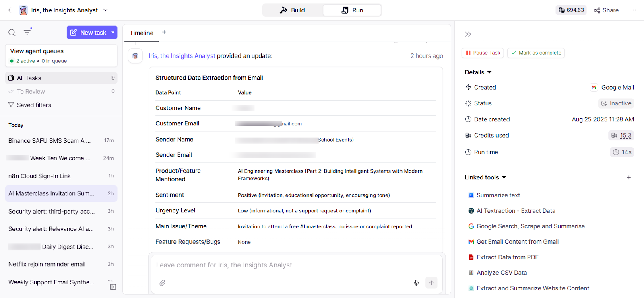Click the Google Mail created source

pyautogui.click(x=612, y=87)
